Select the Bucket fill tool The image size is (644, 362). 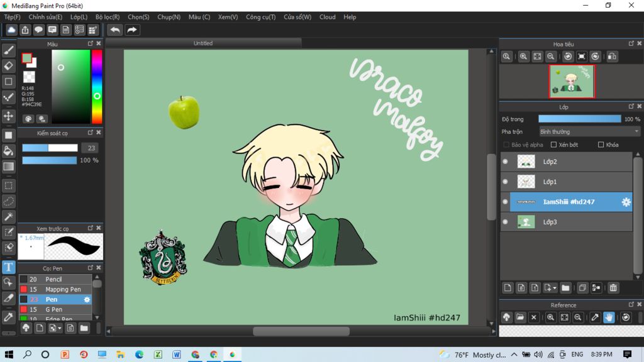tap(8, 151)
